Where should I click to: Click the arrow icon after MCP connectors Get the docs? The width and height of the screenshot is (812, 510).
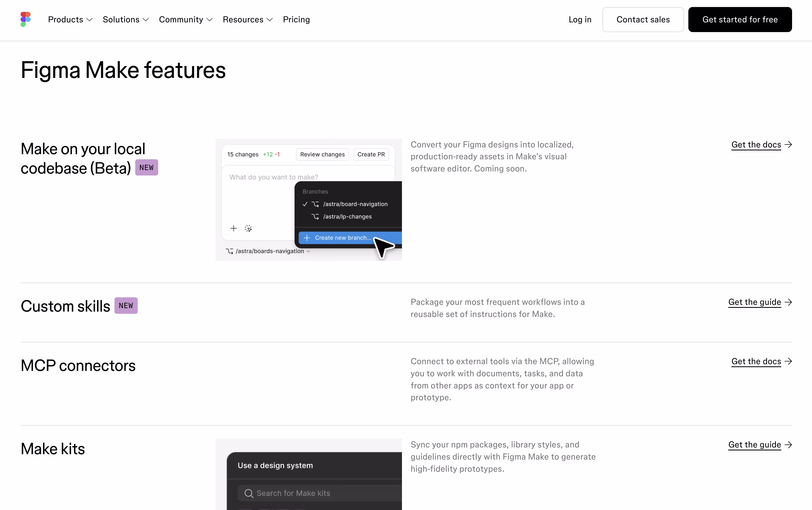click(x=788, y=361)
